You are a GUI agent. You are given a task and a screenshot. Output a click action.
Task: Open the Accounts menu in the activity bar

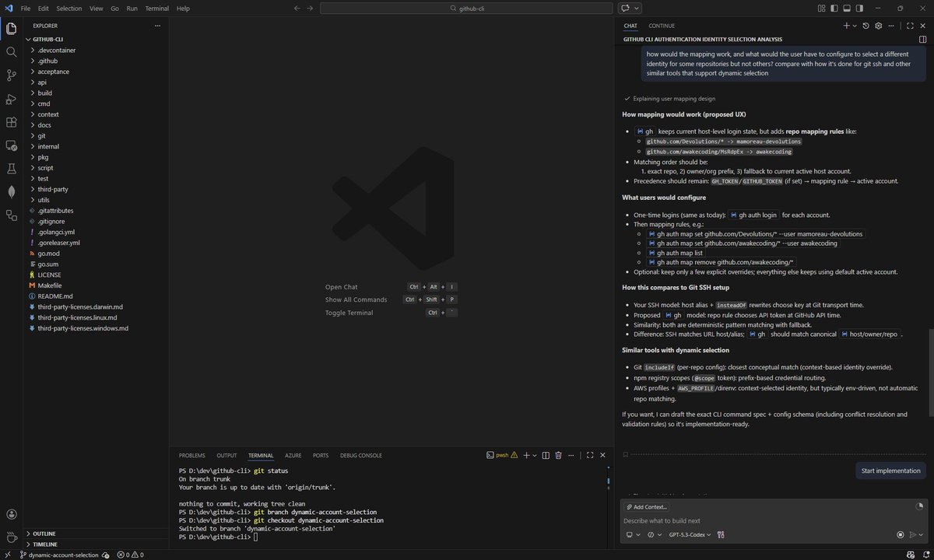tap(11, 514)
